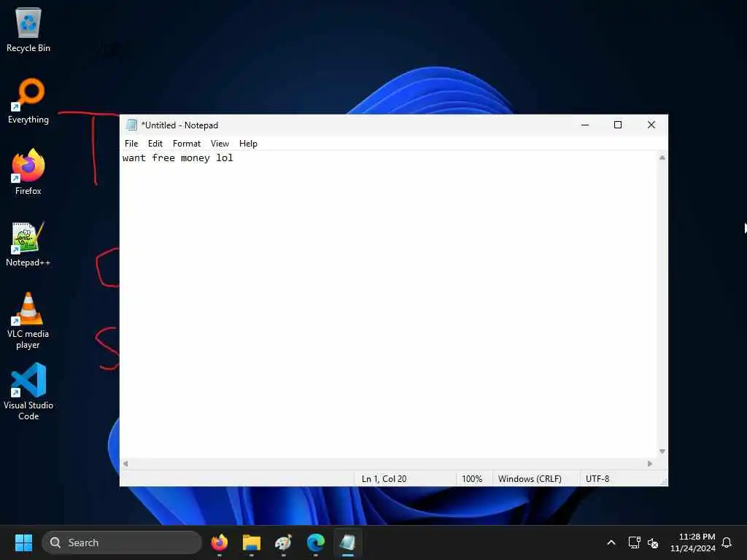Image resolution: width=747 pixels, height=560 pixels.
Task: Select the Firefox desktop shortcut
Action: pyautogui.click(x=28, y=172)
